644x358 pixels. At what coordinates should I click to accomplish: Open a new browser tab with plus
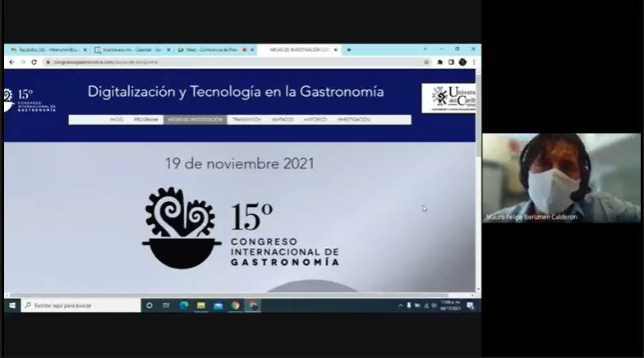(348, 49)
